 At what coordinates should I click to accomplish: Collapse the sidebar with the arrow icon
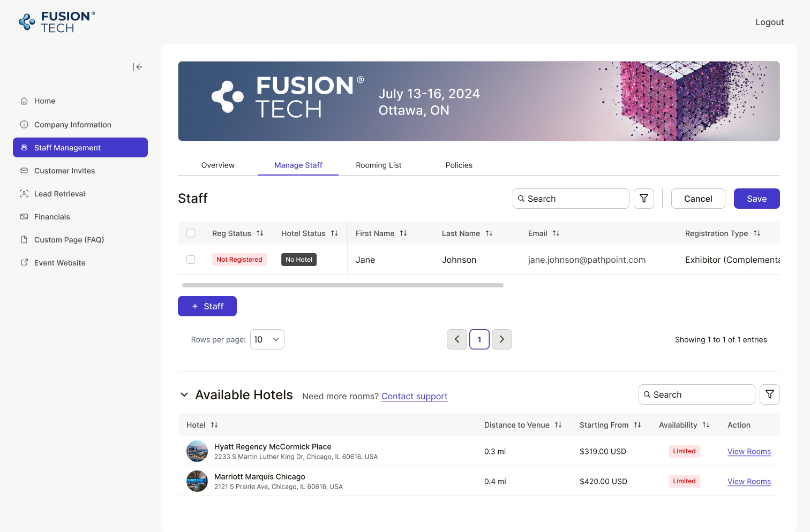[138, 67]
